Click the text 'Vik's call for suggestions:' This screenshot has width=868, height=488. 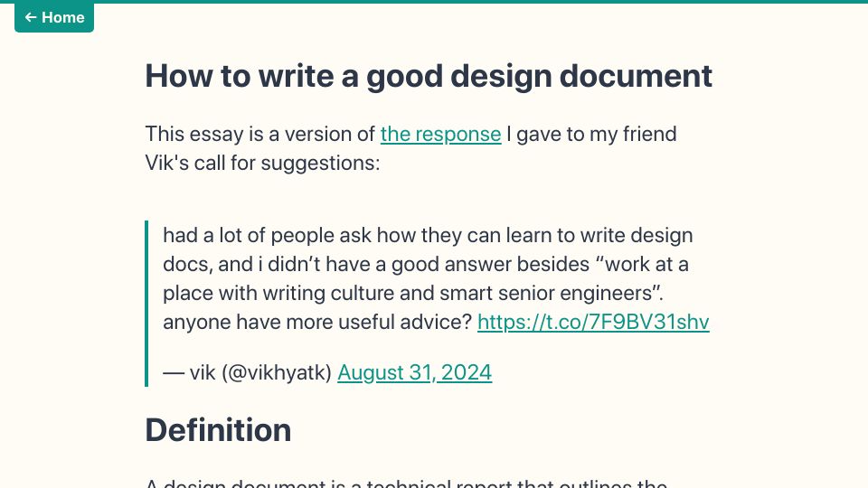[262, 164]
